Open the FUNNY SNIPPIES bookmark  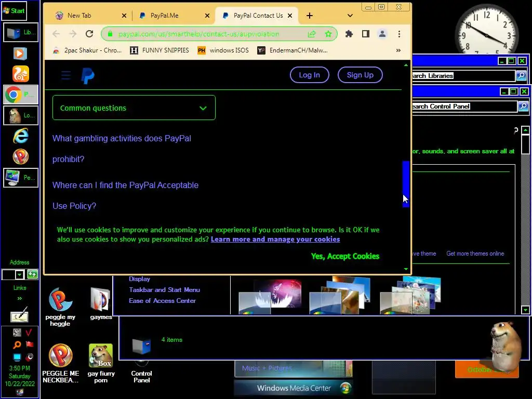tap(159, 50)
